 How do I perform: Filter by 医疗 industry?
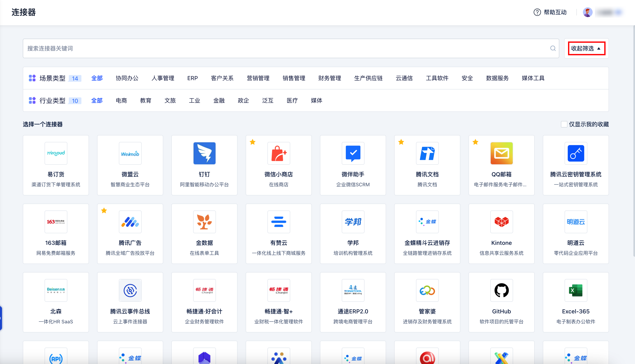pos(292,100)
